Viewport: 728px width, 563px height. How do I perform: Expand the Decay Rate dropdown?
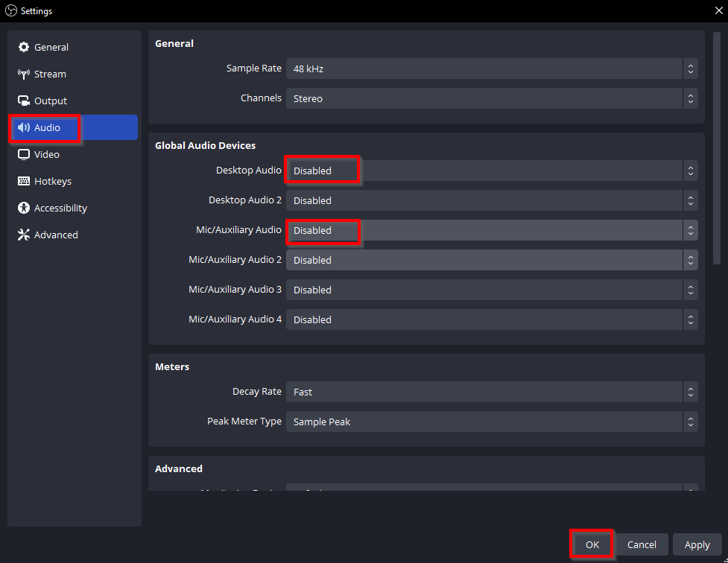(492, 392)
